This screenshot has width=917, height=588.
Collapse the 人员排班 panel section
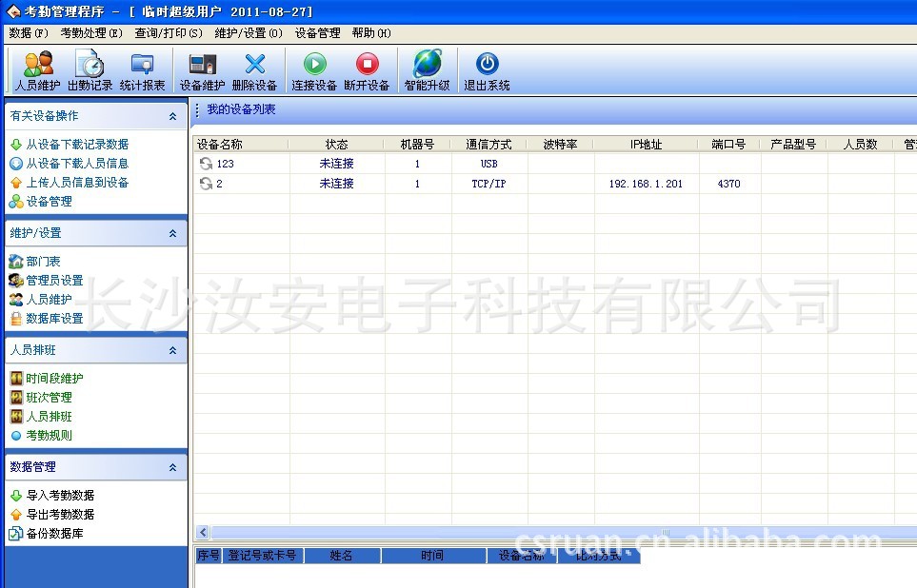coord(172,350)
